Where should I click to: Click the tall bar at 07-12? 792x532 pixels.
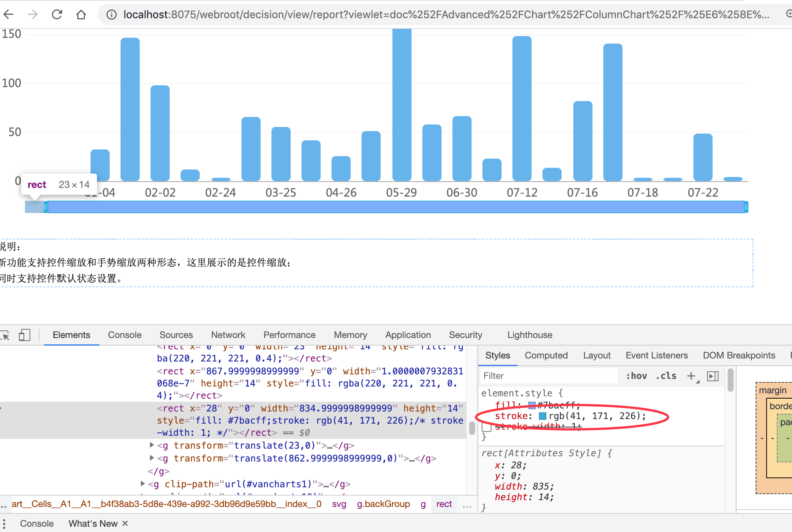(x=522, y=108)
